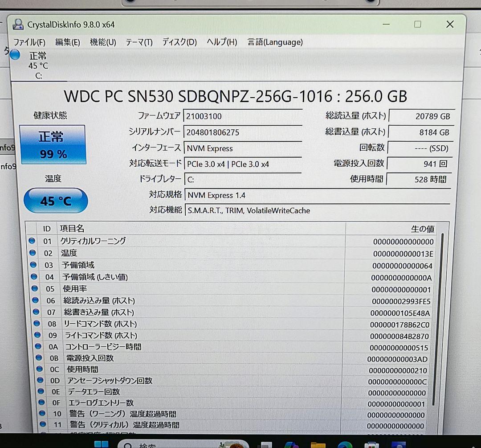Open the ファイル(F) menu
481x448 pixels.
click(x=29, y=42)
